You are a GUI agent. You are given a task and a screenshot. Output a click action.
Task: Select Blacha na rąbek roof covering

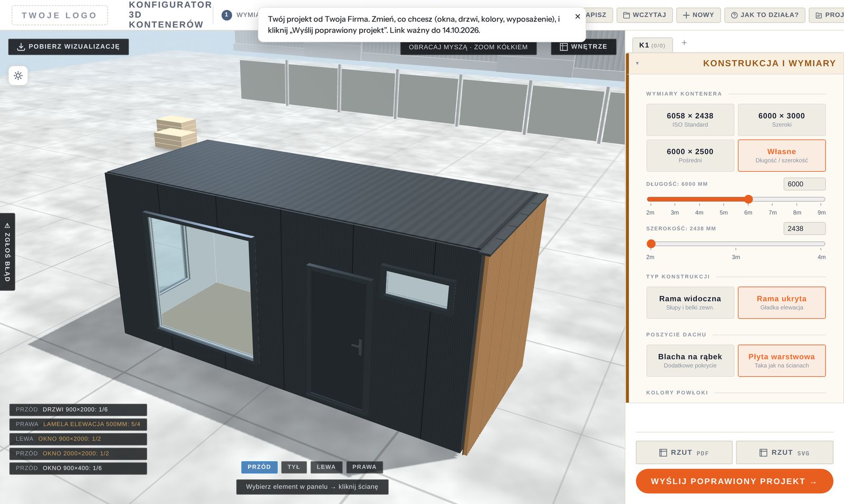tap(690, 361)
